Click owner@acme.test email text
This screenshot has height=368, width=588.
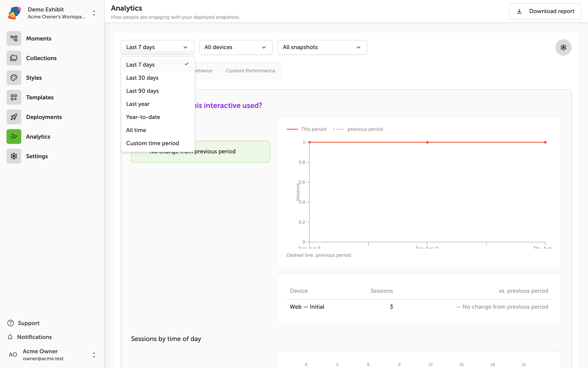pyautogui.click(x=43, y=359)
